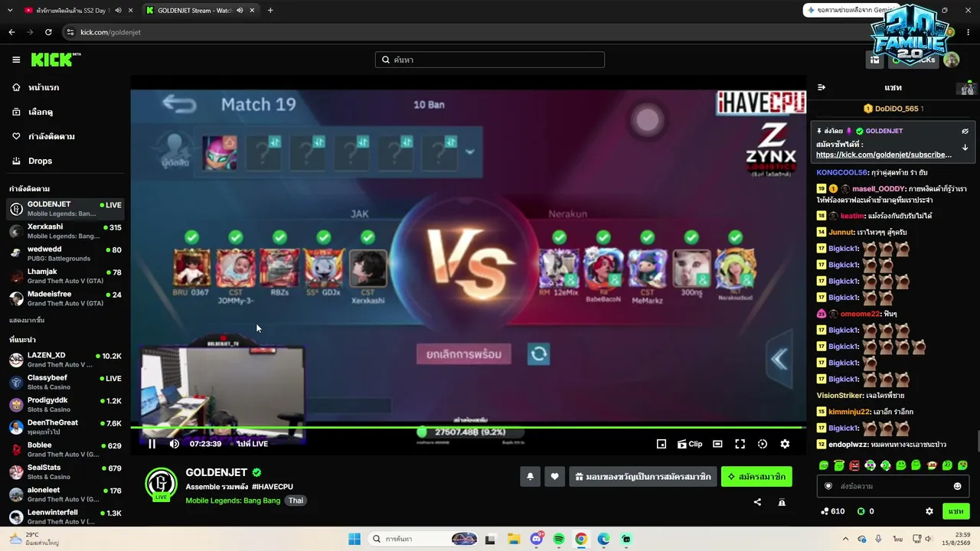The image size is (980, 551).
Task: Toggle fullscreen on the video player
Action: pos(740,444)
